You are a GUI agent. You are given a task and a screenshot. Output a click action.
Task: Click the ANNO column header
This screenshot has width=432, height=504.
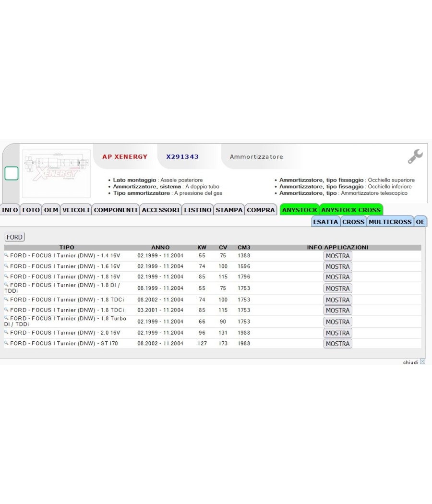160,248
